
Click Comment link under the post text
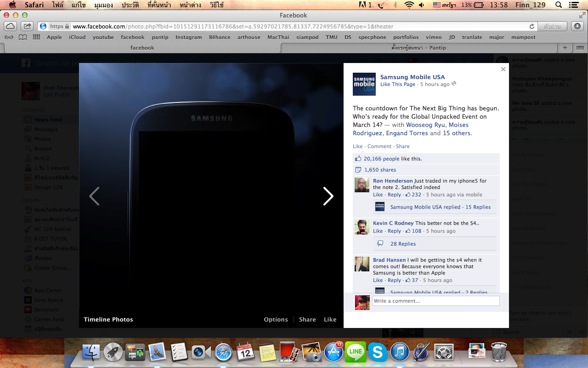tap(379, 146)
